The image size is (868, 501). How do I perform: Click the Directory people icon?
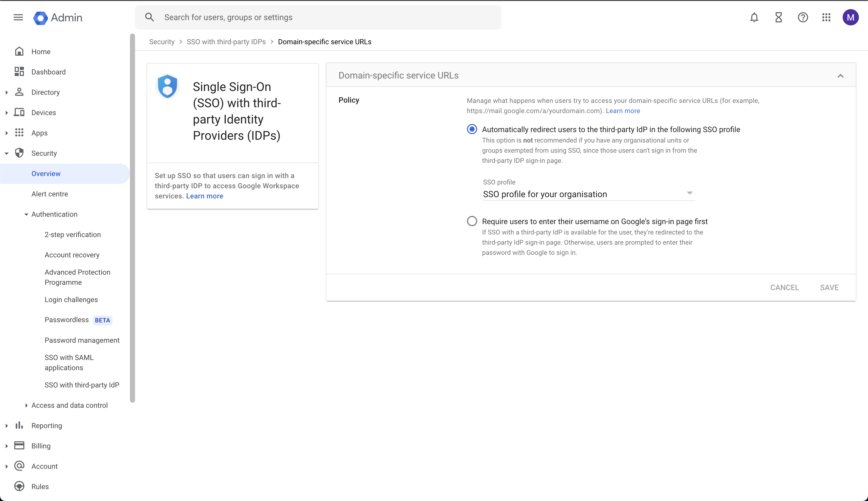pyautogui.click(x=20, y=92)
